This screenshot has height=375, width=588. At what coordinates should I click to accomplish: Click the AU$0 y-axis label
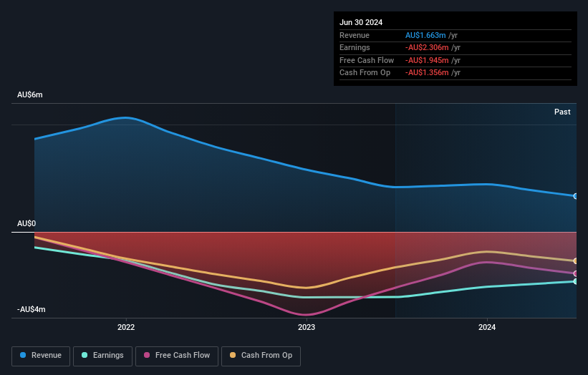click(x=26, y=224)
